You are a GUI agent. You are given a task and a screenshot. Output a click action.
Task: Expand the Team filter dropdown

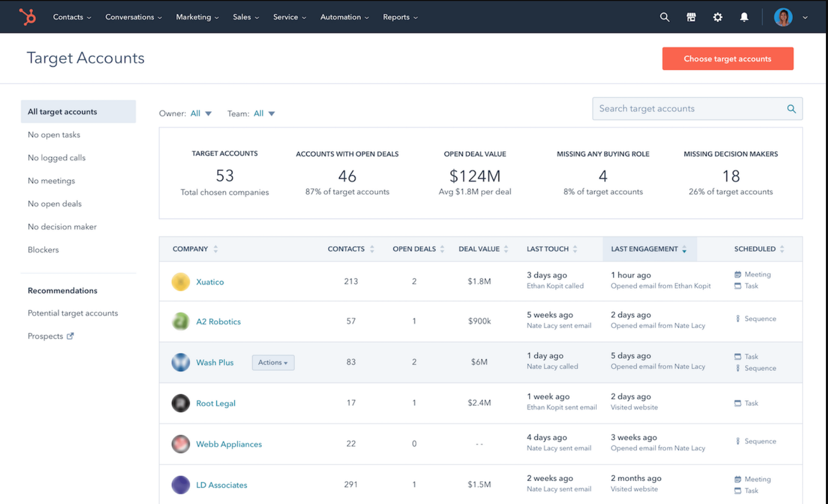coord(264,113)
